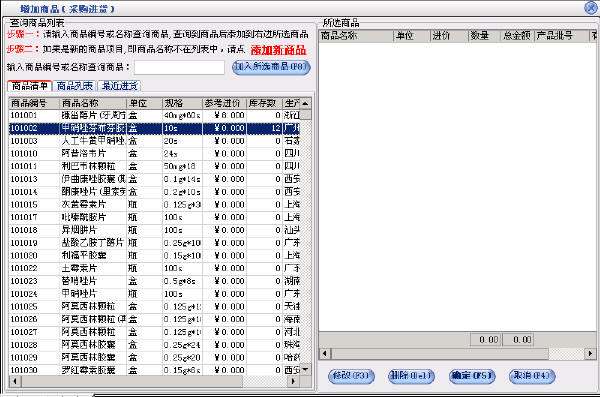Screen dimensions: 600x397
Task: Click the product table scroll-up arrow
Action: click(x=305, y=103)
